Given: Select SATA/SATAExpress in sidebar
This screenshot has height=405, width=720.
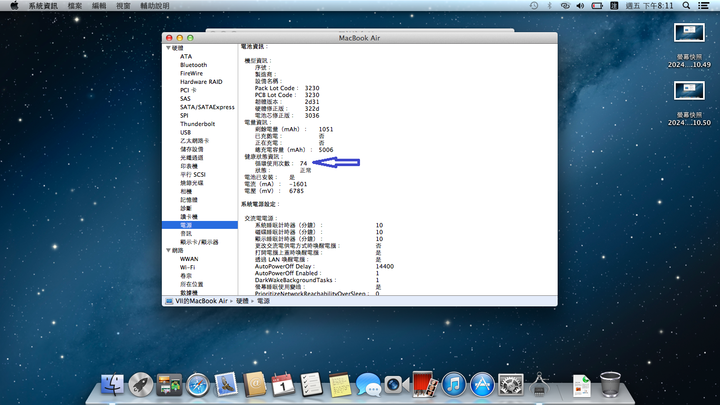Looking at the screenshot, I should (x=207, y=107).
